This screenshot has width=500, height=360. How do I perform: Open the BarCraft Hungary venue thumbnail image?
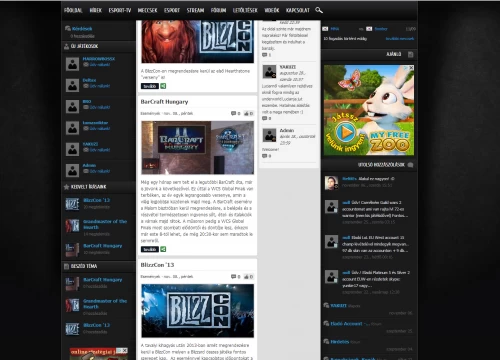197,147
